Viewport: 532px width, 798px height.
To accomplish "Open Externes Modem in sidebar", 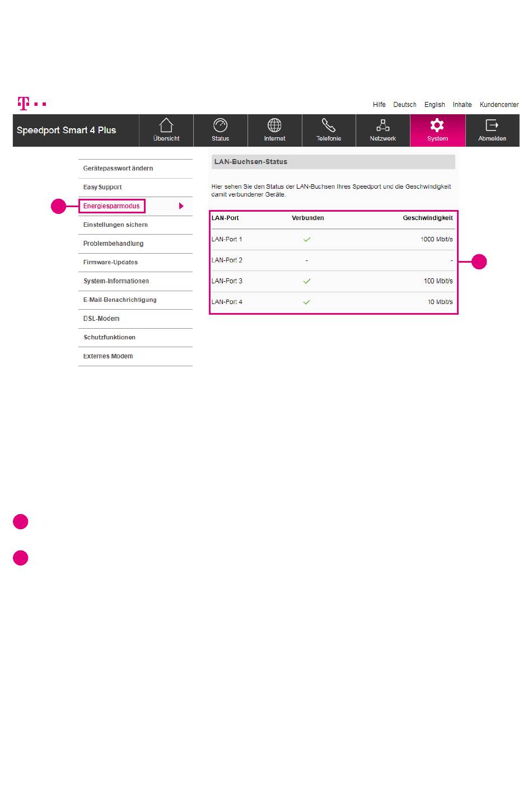I will 108,356.
